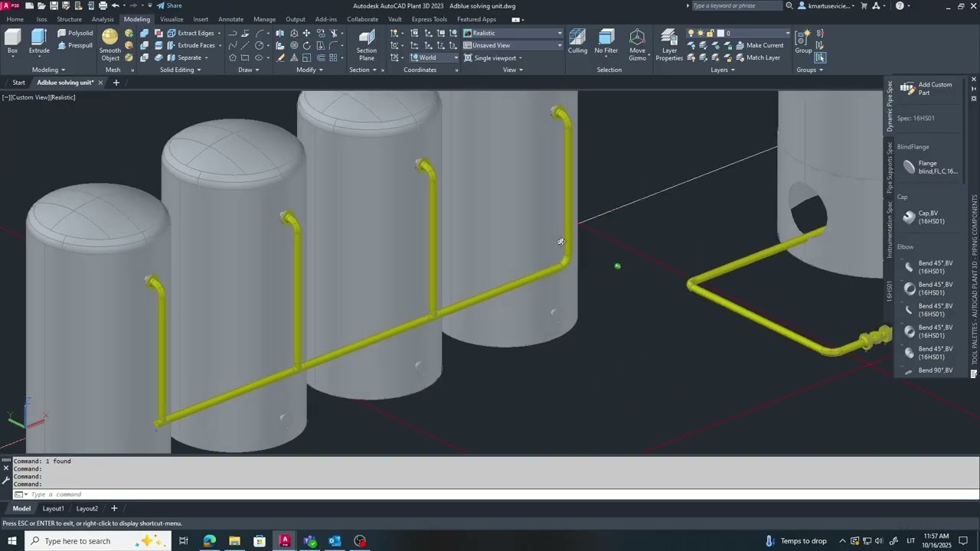Image resolution: width=980 pixels, height=551 pixels.
Task: Click the Plot (print) icon in quick access toolbar
Action: (x=103, y=5)
